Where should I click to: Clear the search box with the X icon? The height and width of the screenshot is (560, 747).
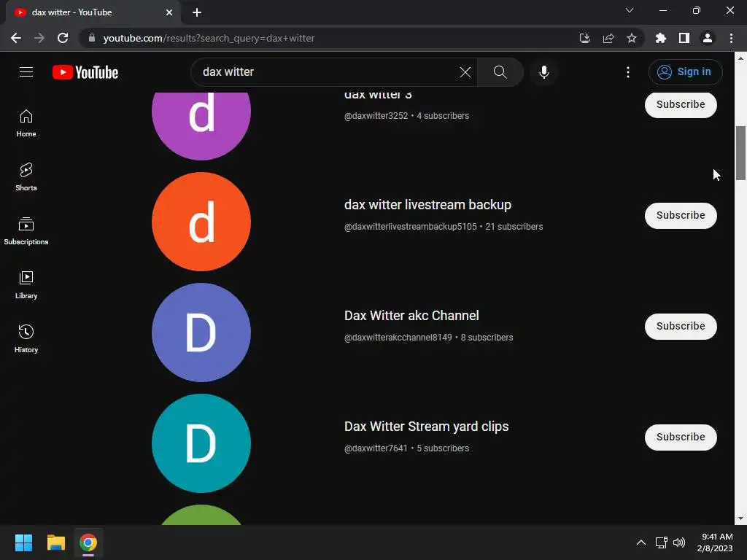click(x=465, y=72)
